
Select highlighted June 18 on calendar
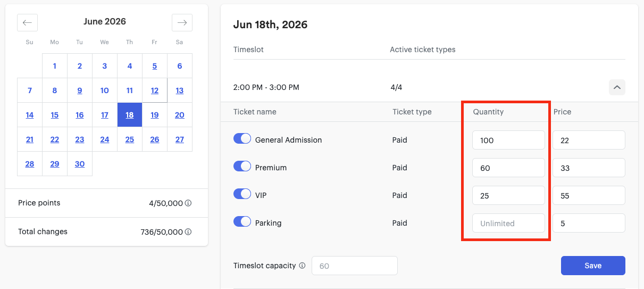coord(130,115)
